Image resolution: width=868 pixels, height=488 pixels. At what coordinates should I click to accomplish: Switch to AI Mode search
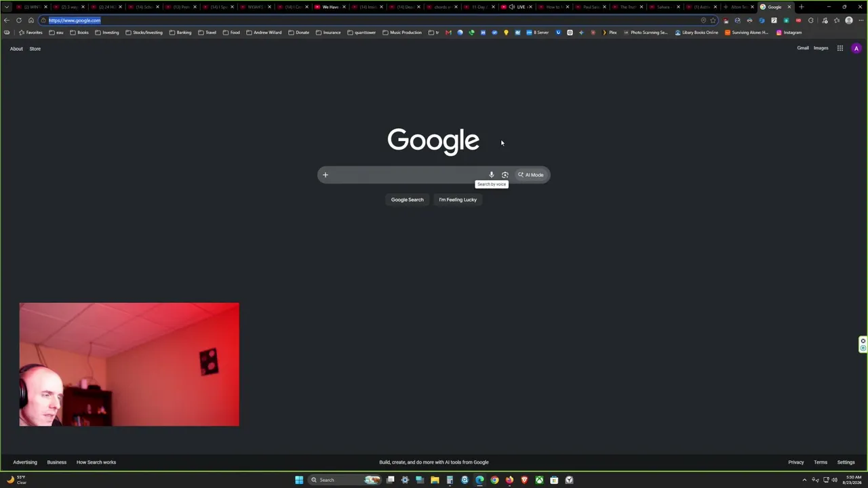tap(531, 175)
